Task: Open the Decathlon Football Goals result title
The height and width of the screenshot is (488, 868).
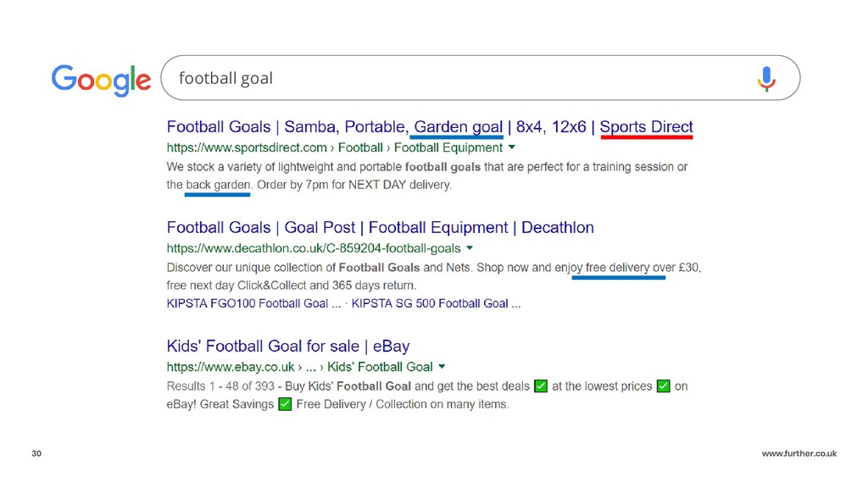Action: pos(381,227)
